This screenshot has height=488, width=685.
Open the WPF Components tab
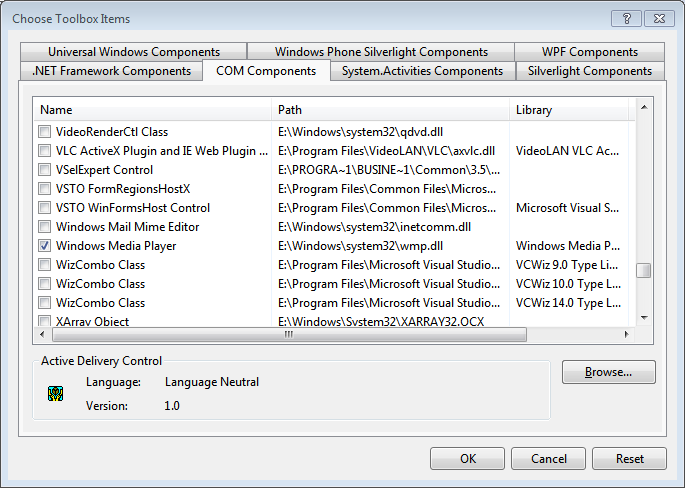point(589,52)
